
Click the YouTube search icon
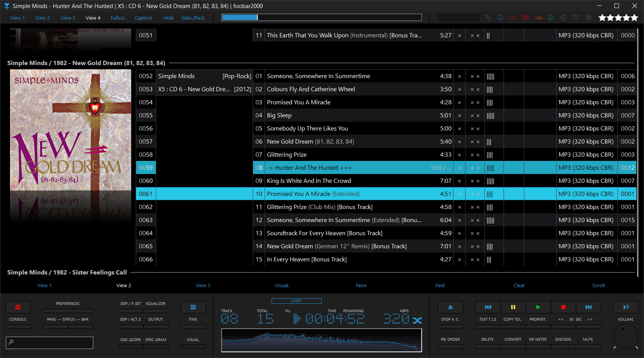(526, 18)
